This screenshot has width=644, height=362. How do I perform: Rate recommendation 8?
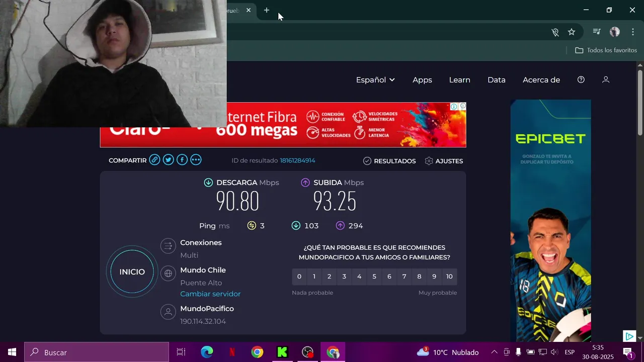pyautogui.click(x=419, y=277)
